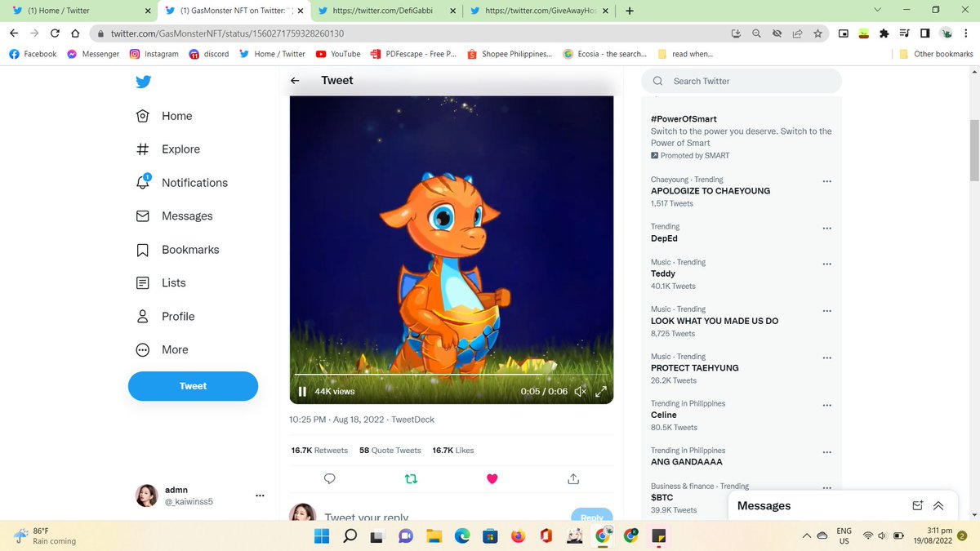Image resolution: width=980 pixels, height=551 pixels.
Task: Expand the video to fullscreen
Action: click(600, 392)
